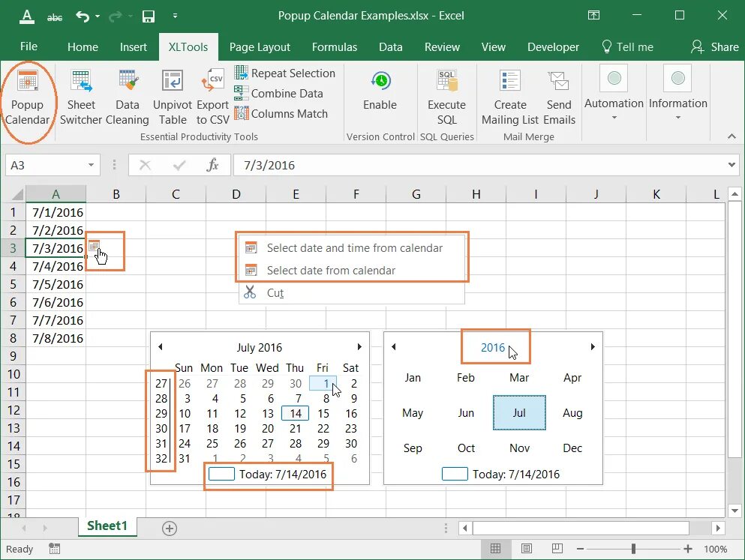This screenshot has width=745, height=560.
Task: Switch to Home tab
Action: coord(83,47)
